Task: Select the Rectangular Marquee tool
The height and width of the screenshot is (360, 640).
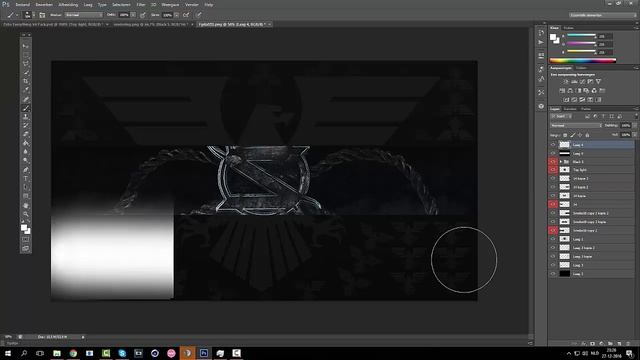Action: click(x=26, y=55)
